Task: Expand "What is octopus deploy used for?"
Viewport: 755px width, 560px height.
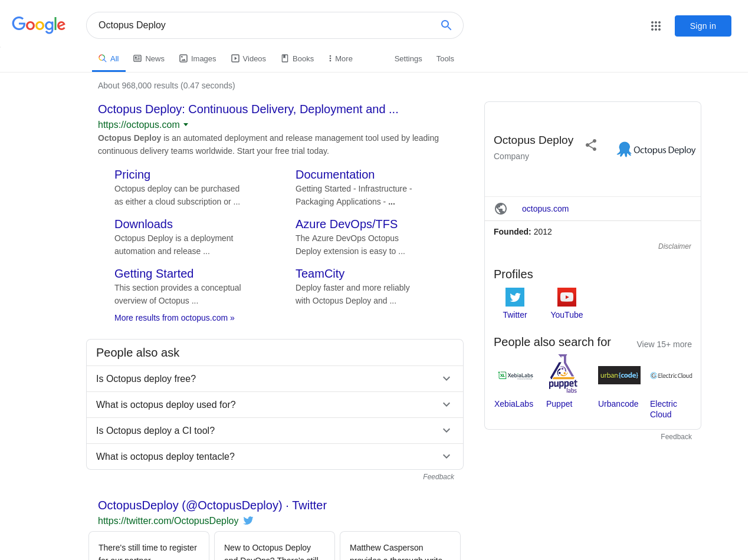Action: coord(446,405)
